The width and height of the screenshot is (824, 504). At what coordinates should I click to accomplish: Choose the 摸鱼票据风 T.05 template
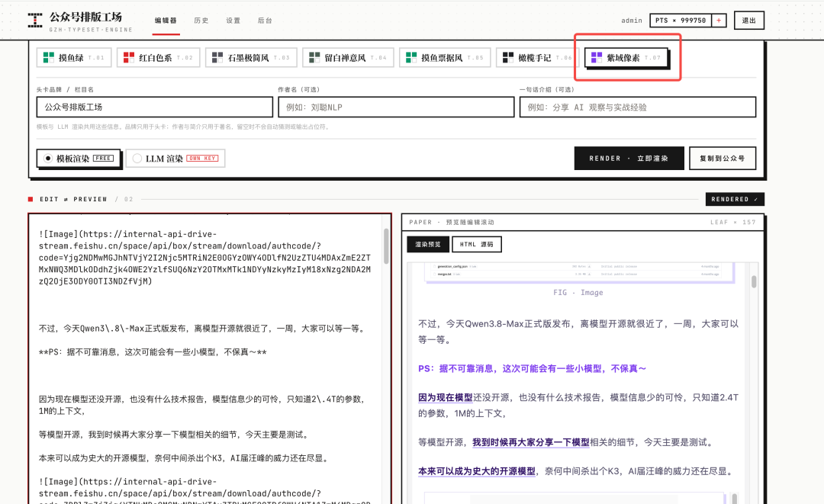(445, 58)
